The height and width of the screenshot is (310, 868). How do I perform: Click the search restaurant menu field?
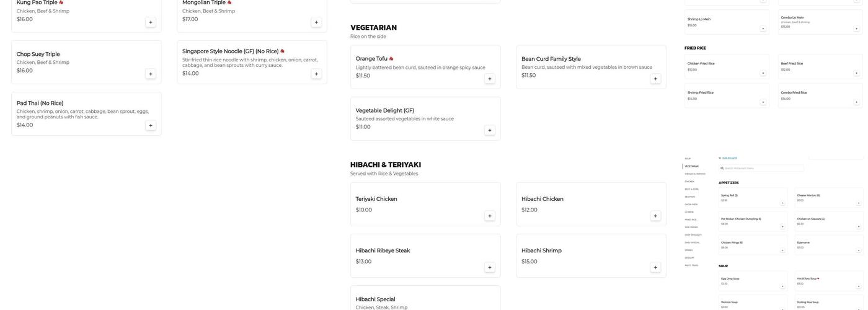[764, 168]
